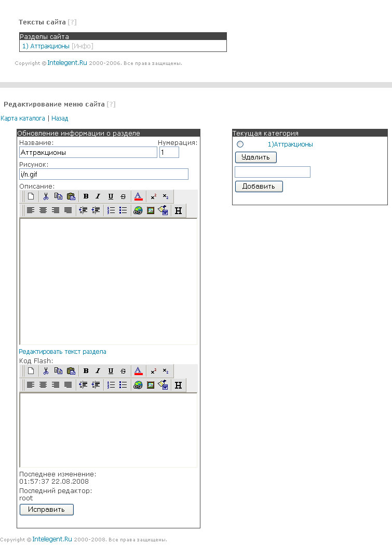Apply subscript in Код Flash editor

pos(166,371)
